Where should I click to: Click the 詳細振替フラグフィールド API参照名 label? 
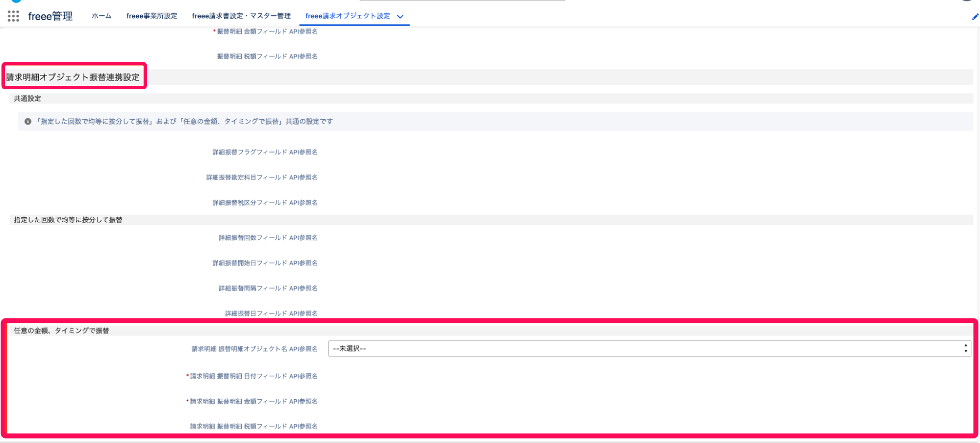(265, 152)
